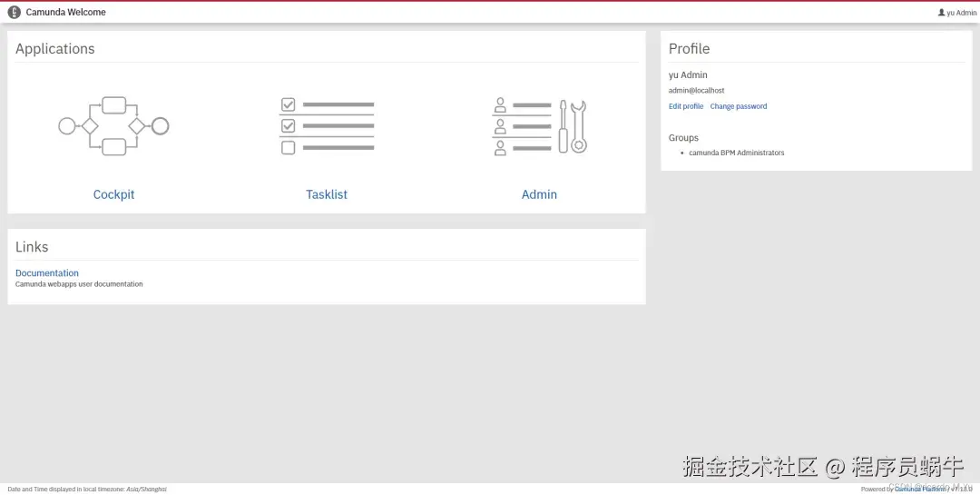The width and height of the screenshot is (980, 495).
Task: Click the Camunda Platform footer link
Action: pyautogui.click(x=921, y=490)
